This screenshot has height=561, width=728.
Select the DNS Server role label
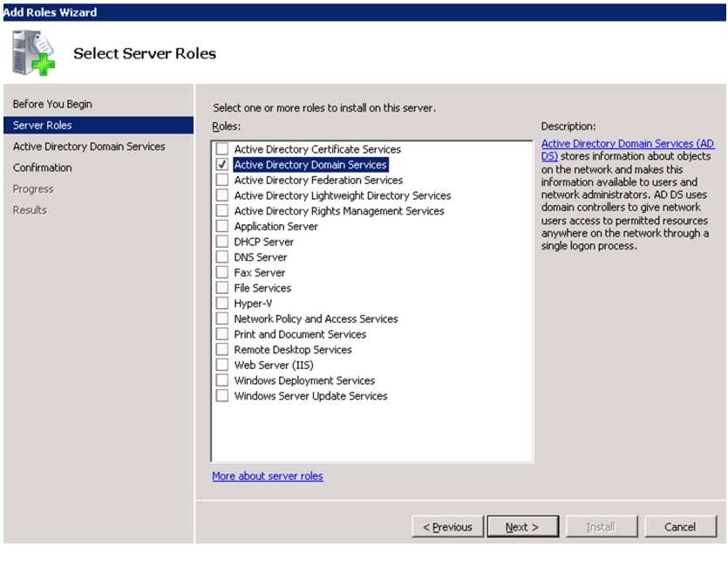point(261,257)
